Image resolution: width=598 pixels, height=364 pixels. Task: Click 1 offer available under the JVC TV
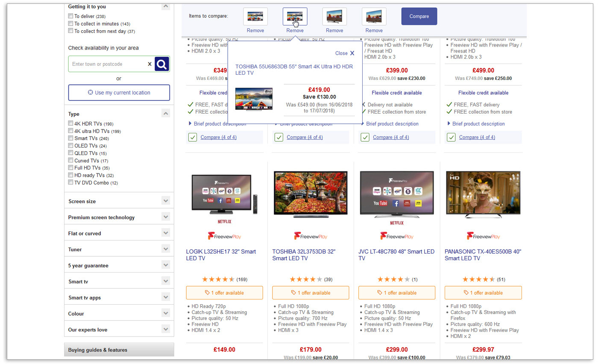click(x=397, y=293)
